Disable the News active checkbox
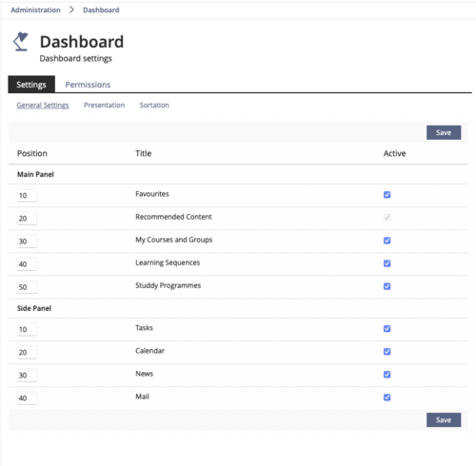476x466 pixels. 387,375
